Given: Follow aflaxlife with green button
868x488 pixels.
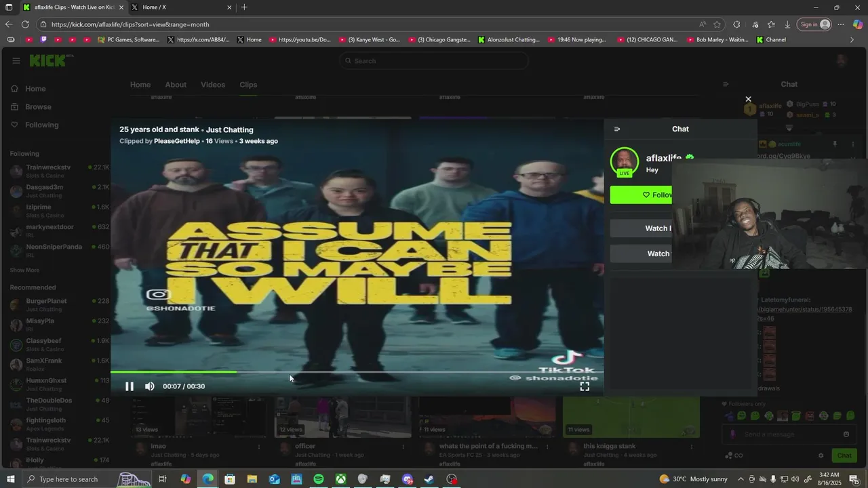Looking at the screenshot, I should [641, 195].
